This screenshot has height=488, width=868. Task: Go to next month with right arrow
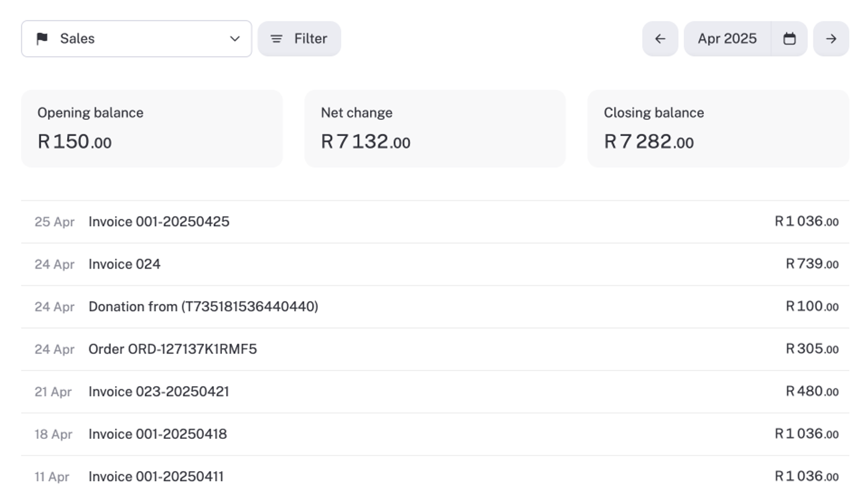point(831,39)
